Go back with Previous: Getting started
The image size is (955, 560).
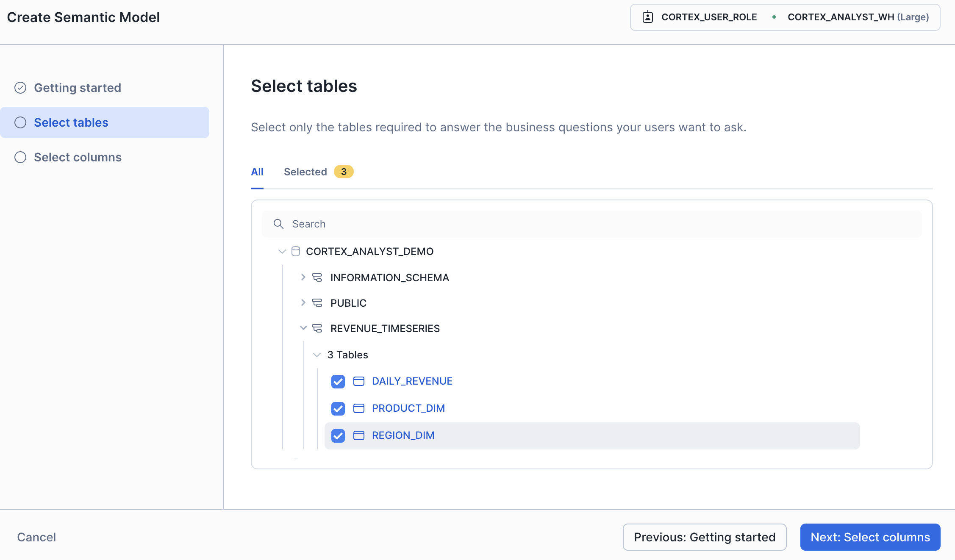pos(704,537)
